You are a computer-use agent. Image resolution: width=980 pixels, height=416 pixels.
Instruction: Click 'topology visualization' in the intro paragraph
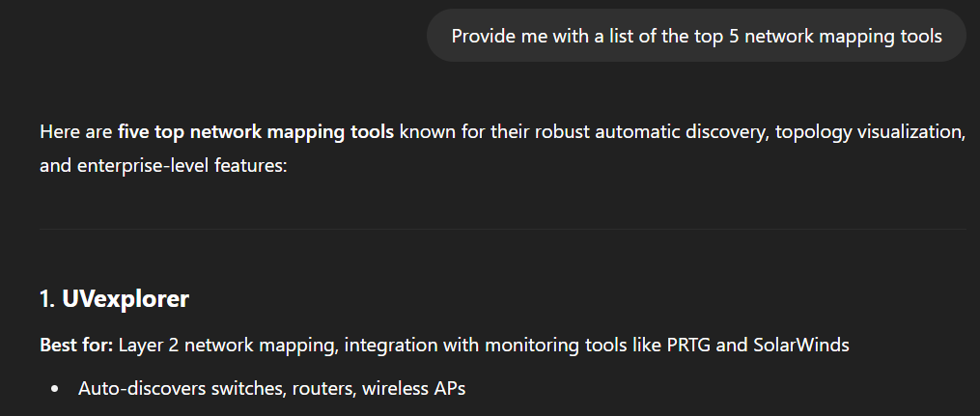867,132
